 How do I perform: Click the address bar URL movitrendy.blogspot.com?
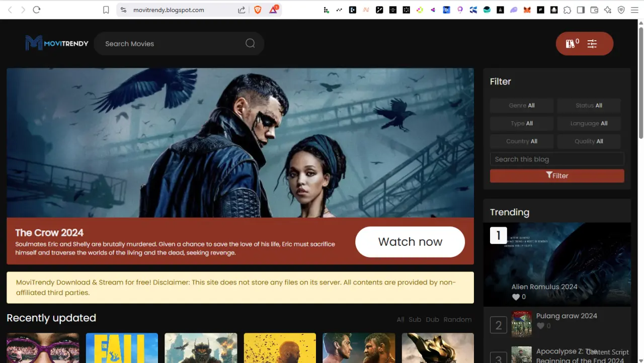pos(169,10)
